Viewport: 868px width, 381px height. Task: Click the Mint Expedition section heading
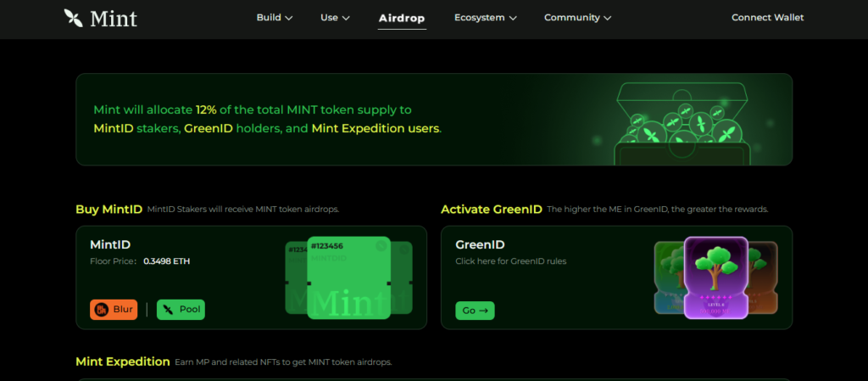click(122, 361)
